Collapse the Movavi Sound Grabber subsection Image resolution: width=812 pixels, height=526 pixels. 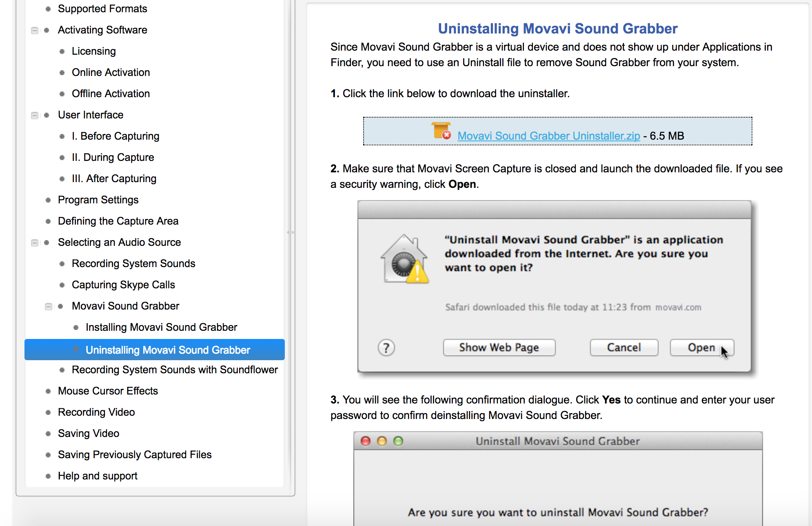pyautogui.click(x=49, y=306)
